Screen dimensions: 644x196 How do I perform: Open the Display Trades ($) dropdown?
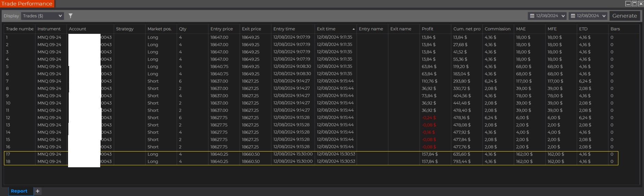point(42,16)
